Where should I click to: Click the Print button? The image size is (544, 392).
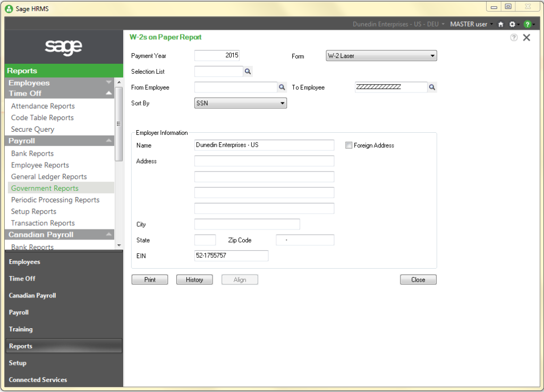(149, 279)
